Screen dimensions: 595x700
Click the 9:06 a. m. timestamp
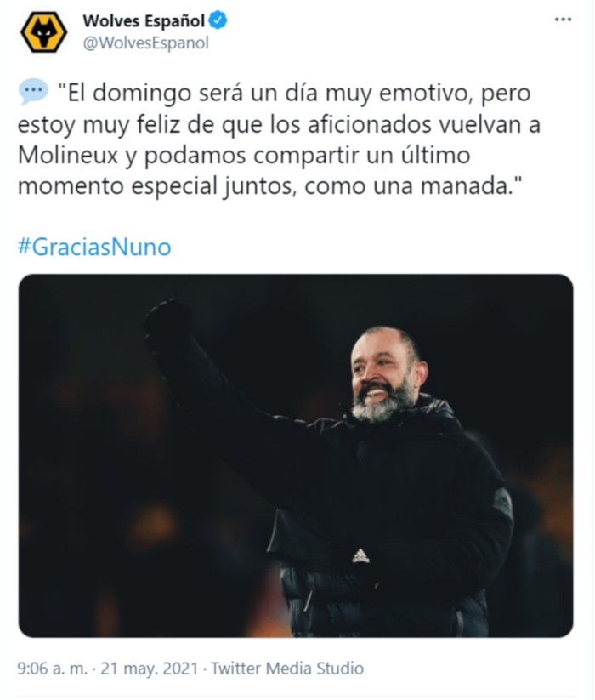coord(53,669)
